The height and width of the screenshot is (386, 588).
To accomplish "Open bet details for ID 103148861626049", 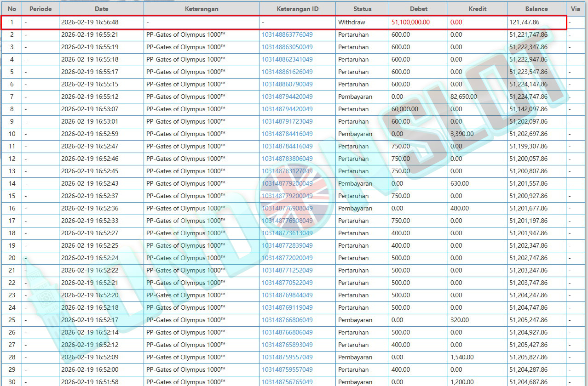I will pos(287,72).
